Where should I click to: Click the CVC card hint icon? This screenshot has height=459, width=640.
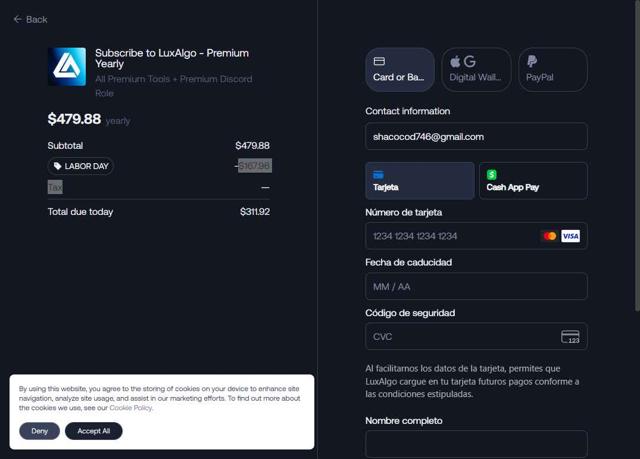(570, 337)
